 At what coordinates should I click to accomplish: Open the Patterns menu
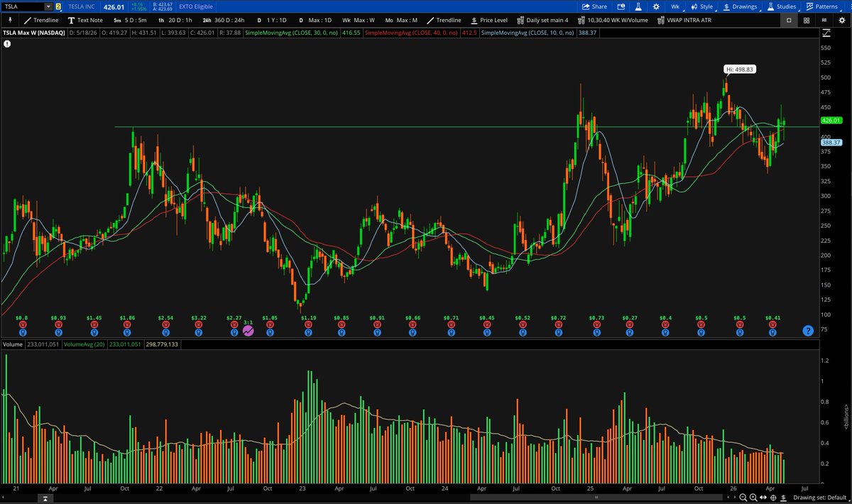821,6
